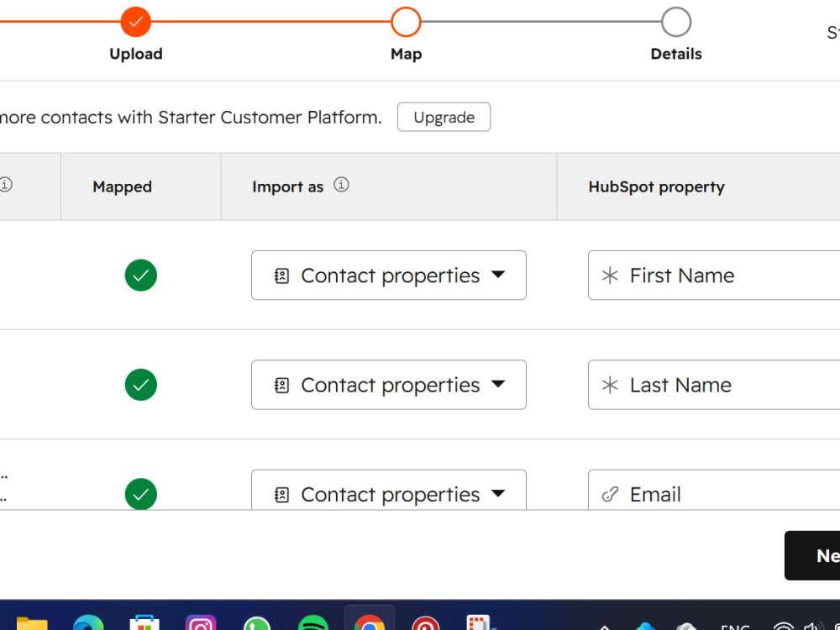The width and height of the screenshot is (840, 630).
Task: Click the Details step label
Action: [x=676, y=54]
